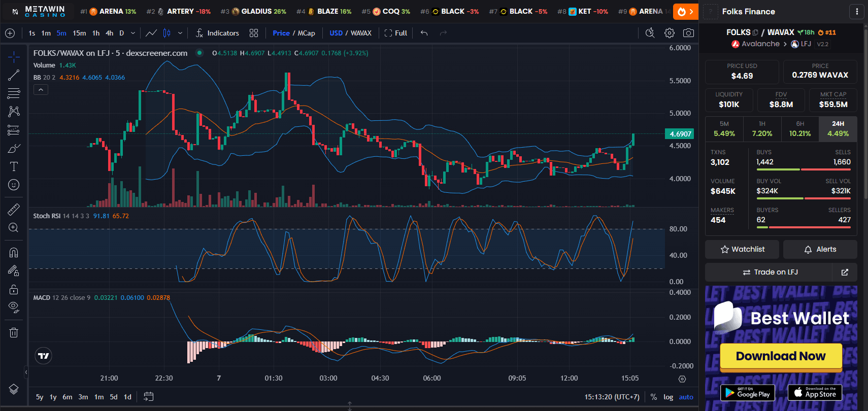Switch timeframe to 15m
868x411 pixels.
click(x=79, y=33)
